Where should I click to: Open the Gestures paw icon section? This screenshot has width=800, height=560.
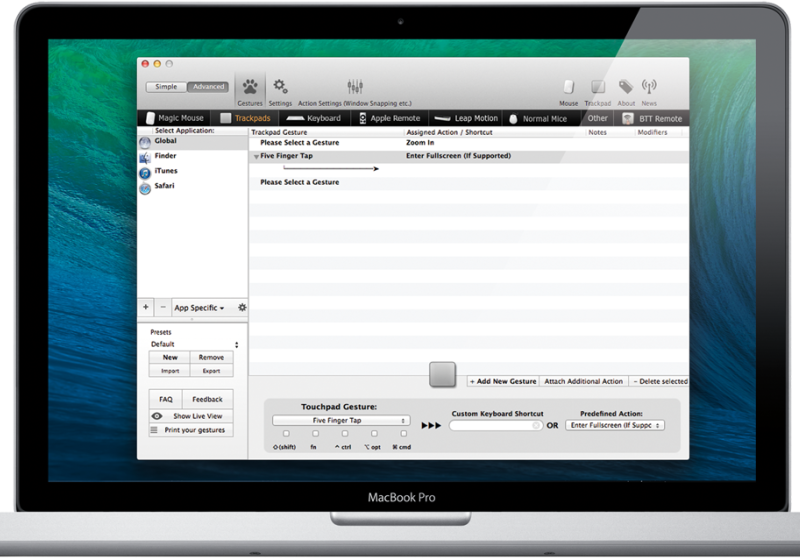tap(247, 88)
